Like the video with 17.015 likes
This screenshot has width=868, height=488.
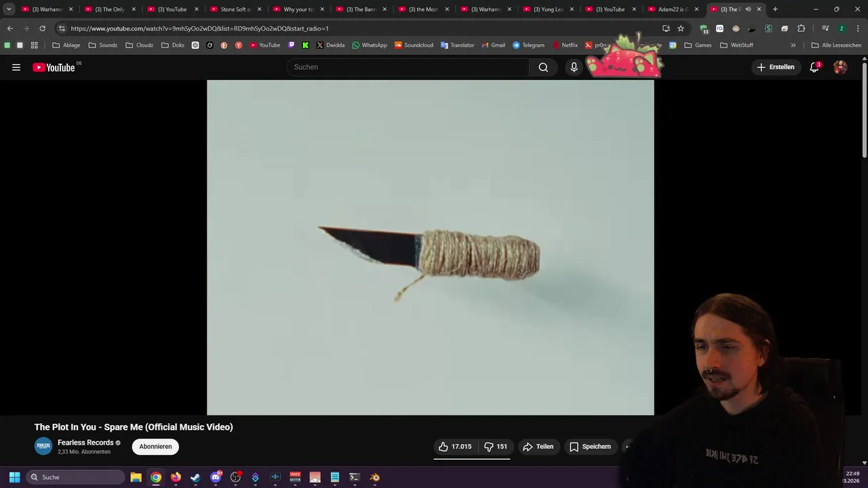click(454, 447)
